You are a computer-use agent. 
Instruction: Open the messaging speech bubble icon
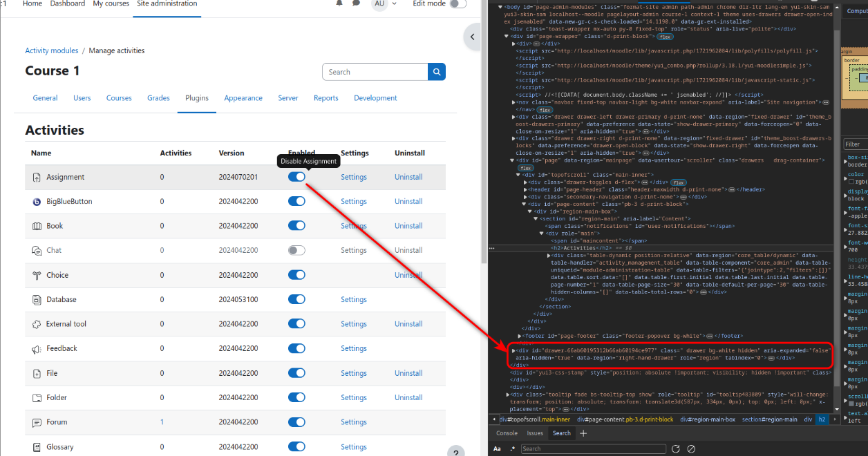coord(356,3)
